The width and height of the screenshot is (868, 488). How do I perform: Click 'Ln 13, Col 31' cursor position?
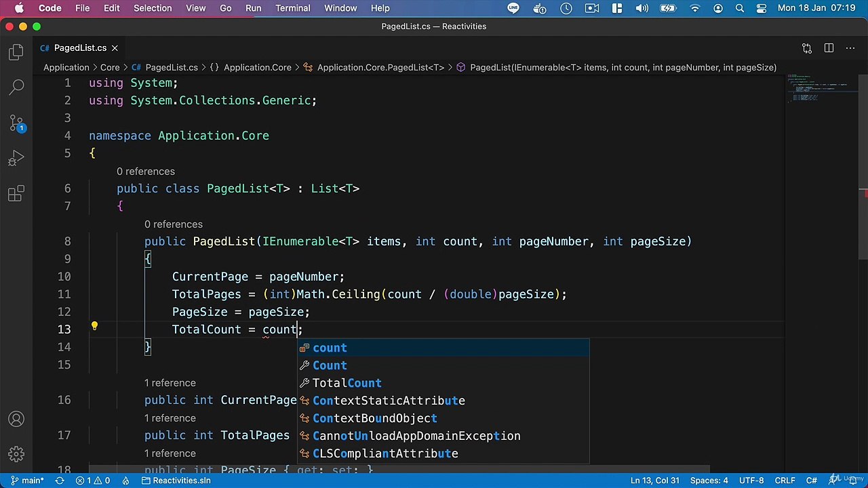654,481
